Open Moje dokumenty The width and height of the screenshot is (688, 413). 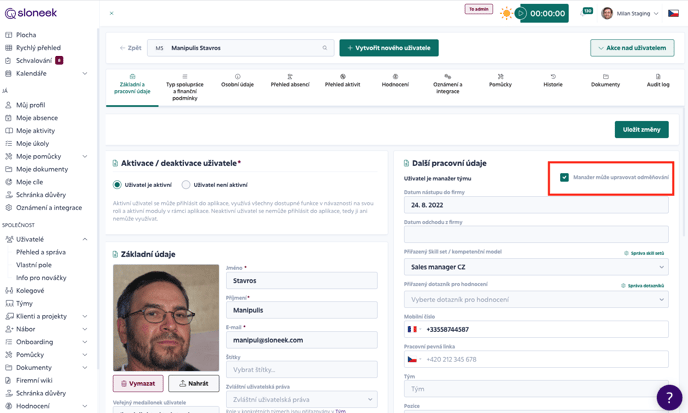coord(42,169)
